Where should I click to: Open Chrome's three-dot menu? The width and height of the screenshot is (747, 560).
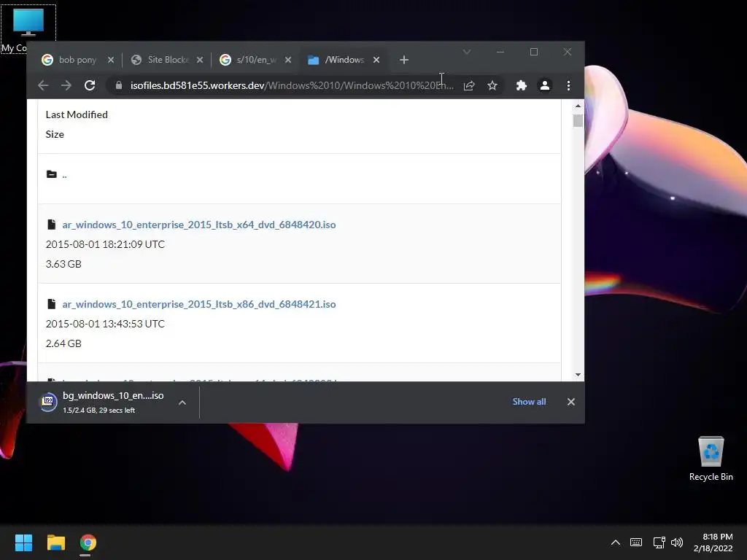(x=568, y=85)
